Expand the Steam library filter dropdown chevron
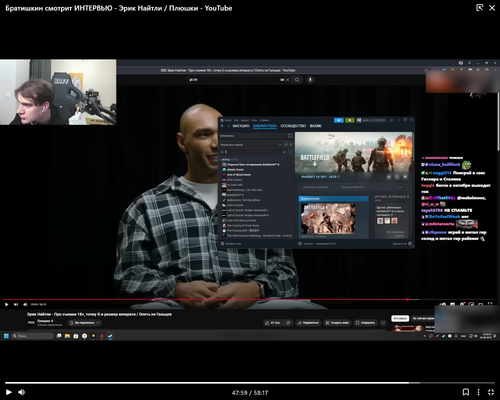 [x=280, y=145]
